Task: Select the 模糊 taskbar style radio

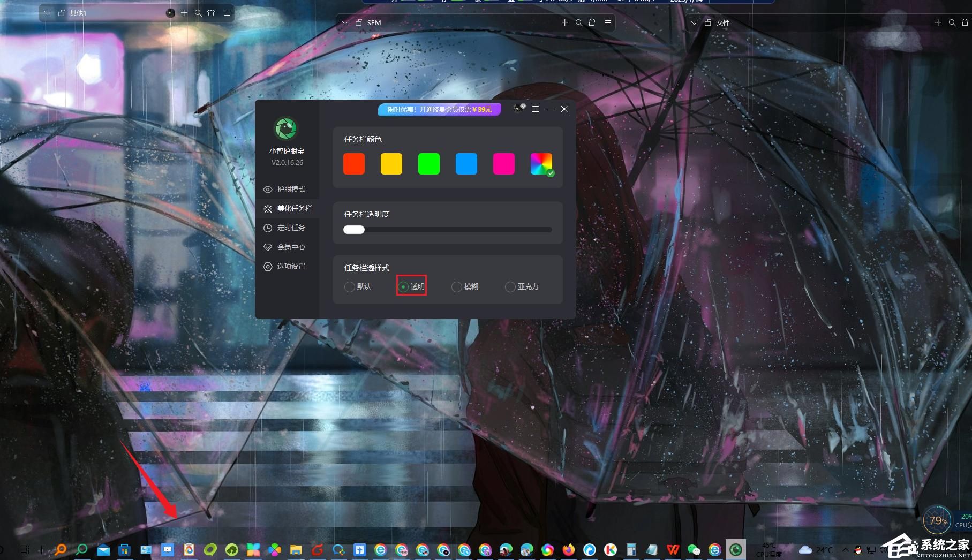Action: 465,286
